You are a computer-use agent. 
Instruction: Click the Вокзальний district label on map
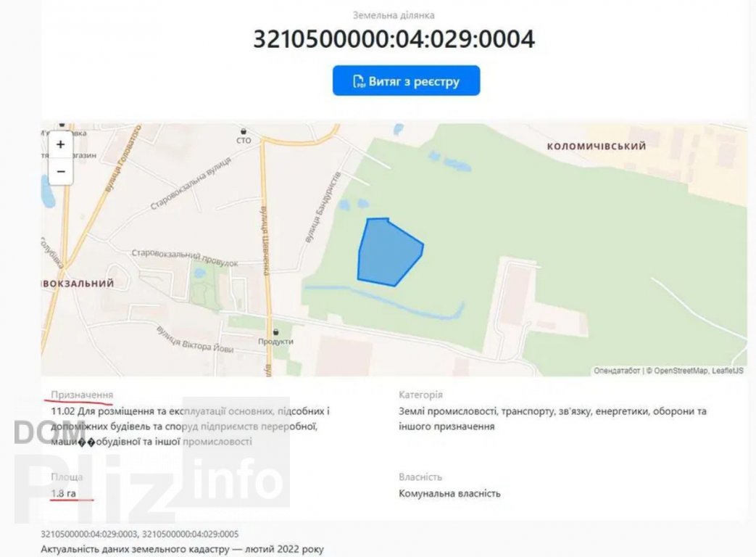[78, 284]
